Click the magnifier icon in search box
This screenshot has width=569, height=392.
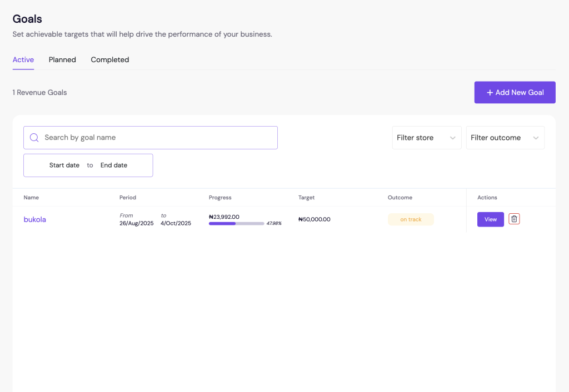34,138
